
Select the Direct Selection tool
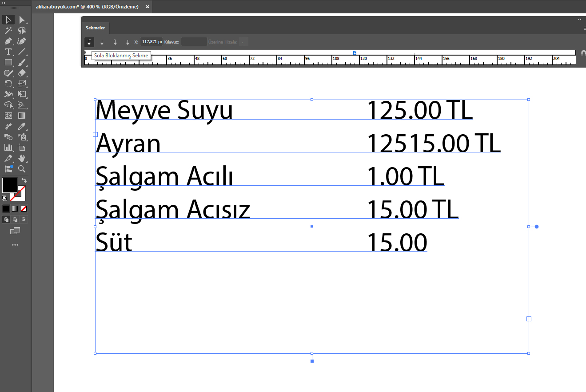22,20
